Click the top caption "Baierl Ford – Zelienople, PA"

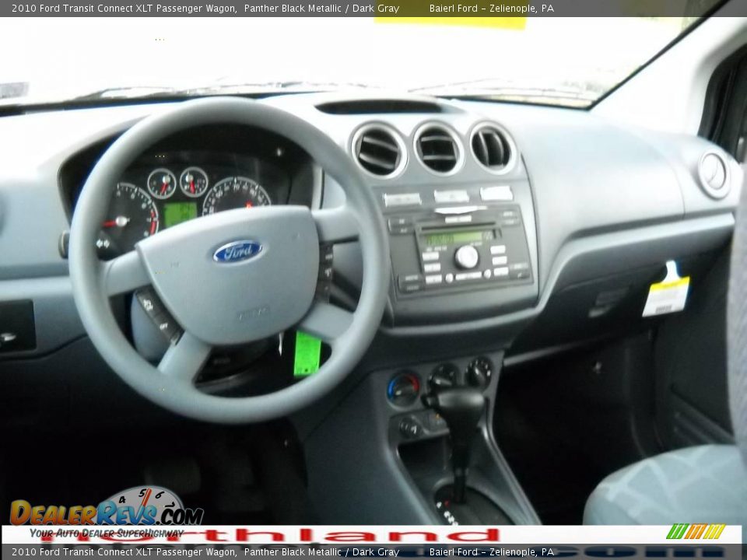click(491, 8)
